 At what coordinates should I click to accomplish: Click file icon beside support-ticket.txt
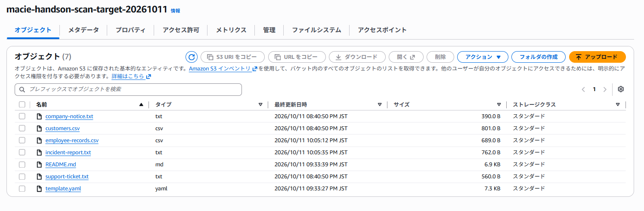pos(39,177)
